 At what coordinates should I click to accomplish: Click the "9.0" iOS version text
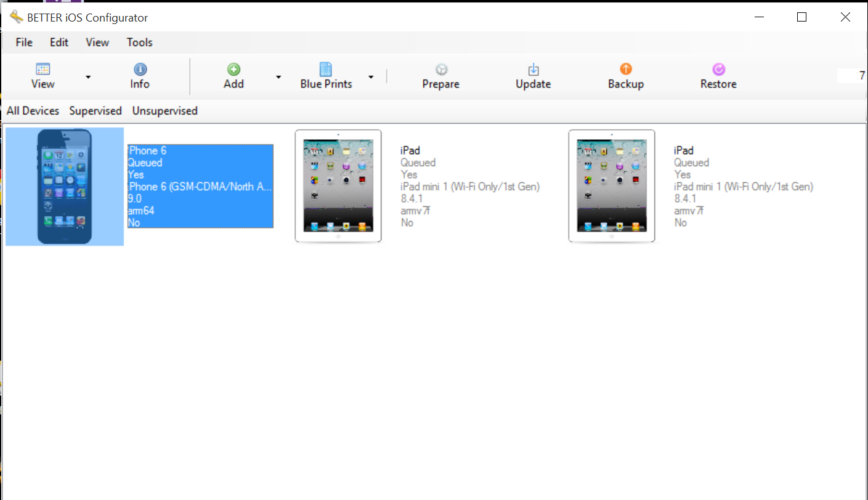(134, 199)
